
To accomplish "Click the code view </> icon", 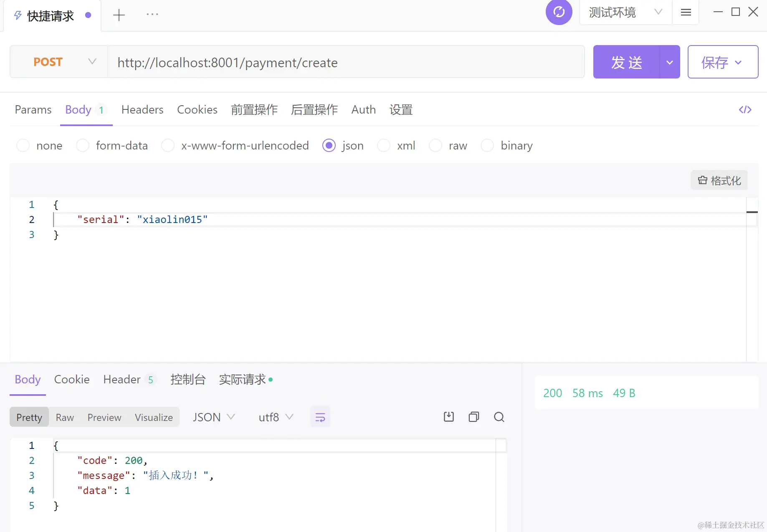I will coord(745,109).
